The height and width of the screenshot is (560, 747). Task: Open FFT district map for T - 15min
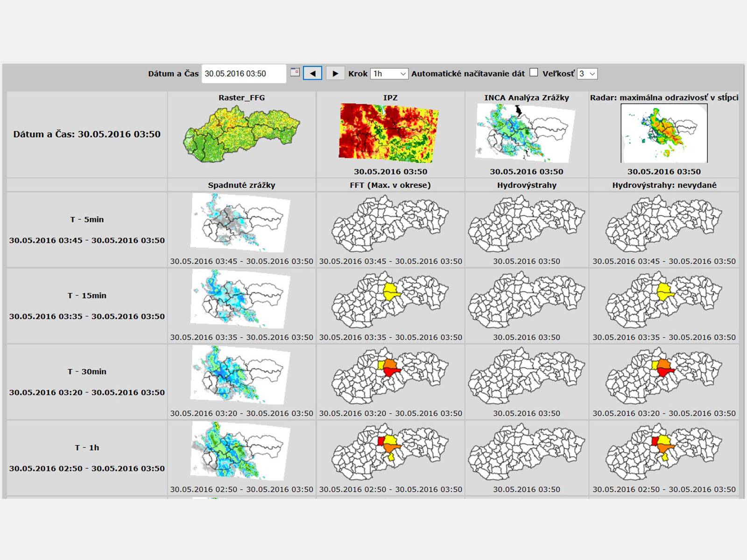pyautogui.click(x=390, y=300)
